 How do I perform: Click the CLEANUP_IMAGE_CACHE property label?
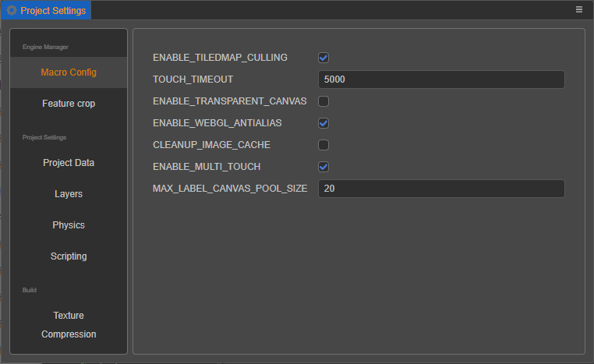pos(211,145)
